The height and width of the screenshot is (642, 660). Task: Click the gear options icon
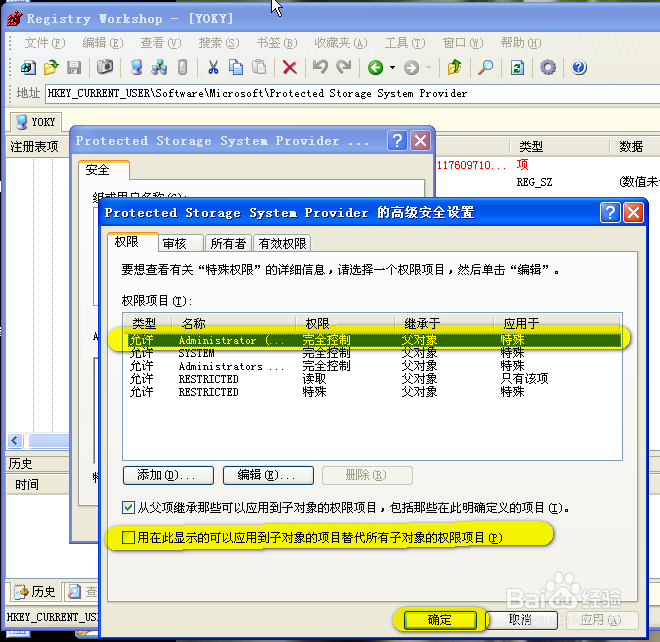point(548,67)
